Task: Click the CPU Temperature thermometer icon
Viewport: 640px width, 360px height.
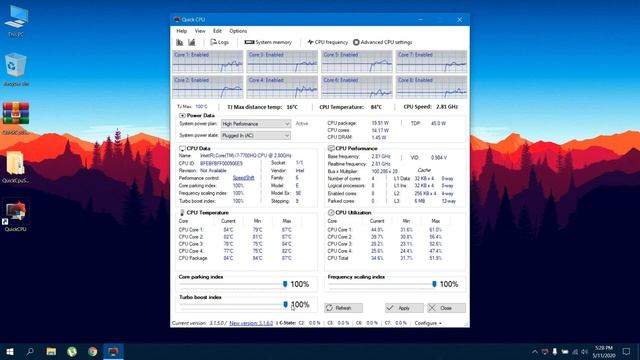Action: [x=182, y=213]
